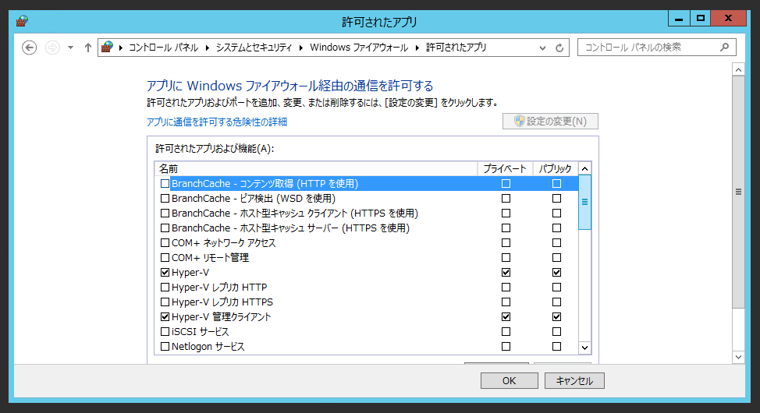Open Windows ファイアウォール breadcrumb
Viewport: 760px width, 413px height.
pyautogui.click(x=359, y=48)
